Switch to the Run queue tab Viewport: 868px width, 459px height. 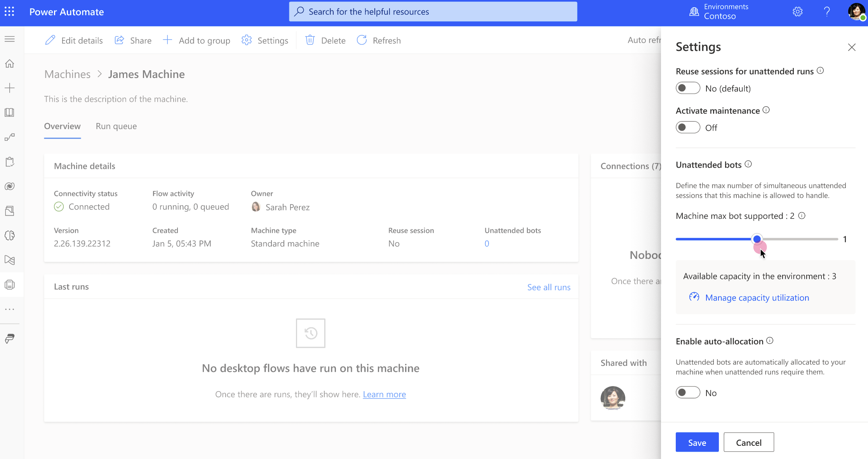click(x=116, y=126)
